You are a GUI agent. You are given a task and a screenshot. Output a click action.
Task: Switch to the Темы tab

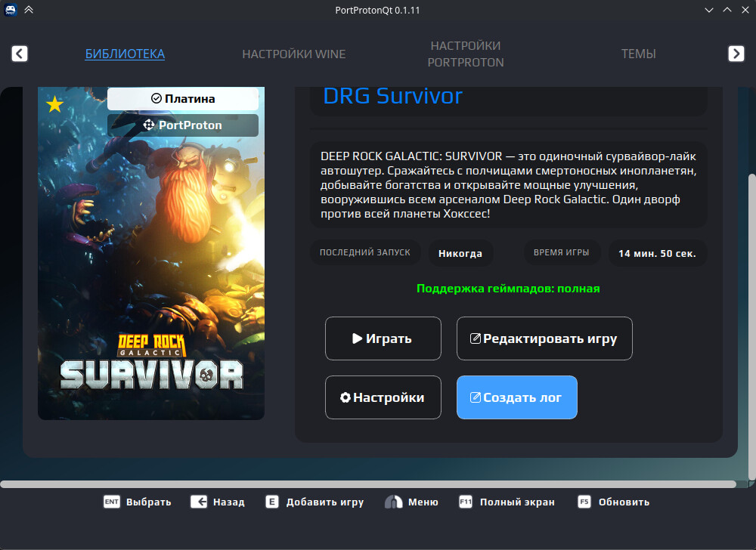(638, 54)
